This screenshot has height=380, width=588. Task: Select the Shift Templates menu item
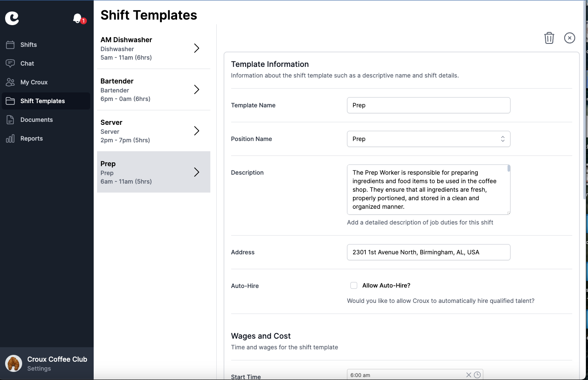pyautogui.click(x=42, y=101)
